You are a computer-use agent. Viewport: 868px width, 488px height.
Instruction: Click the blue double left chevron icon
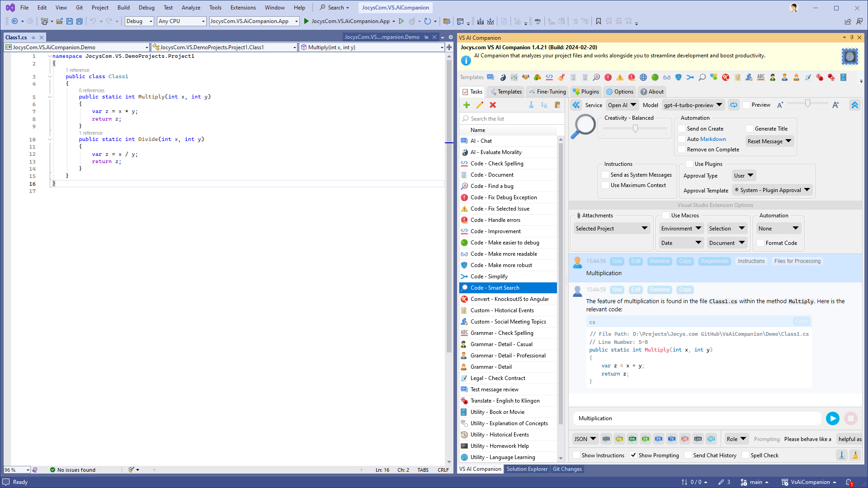click(x=576, y=105)
